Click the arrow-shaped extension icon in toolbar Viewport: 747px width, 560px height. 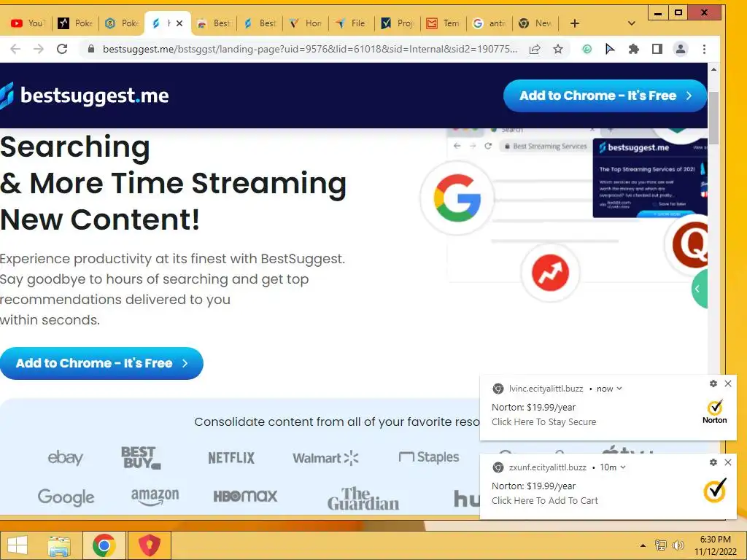(x=610, y=49)
